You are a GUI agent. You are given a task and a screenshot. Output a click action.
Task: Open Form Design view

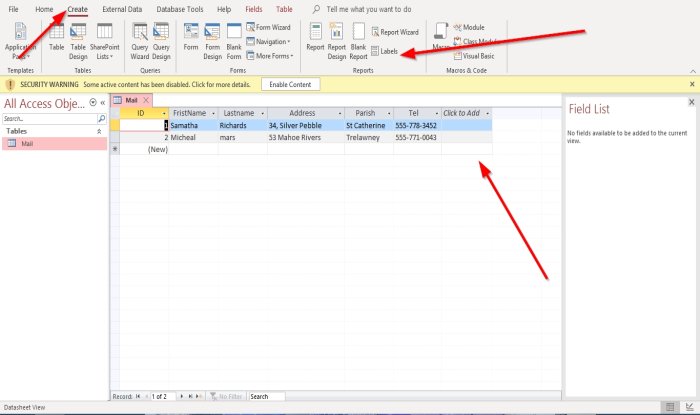[212, 42]
